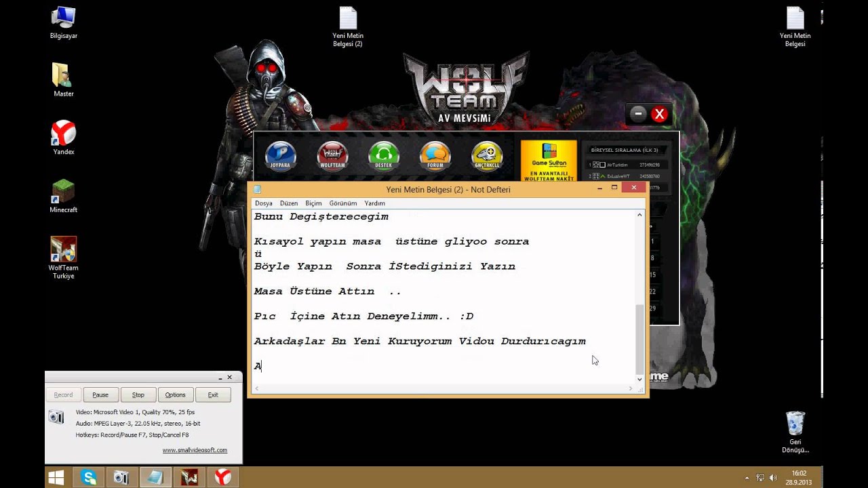Open Yandex browser from the taskbar

coord(222,477)
